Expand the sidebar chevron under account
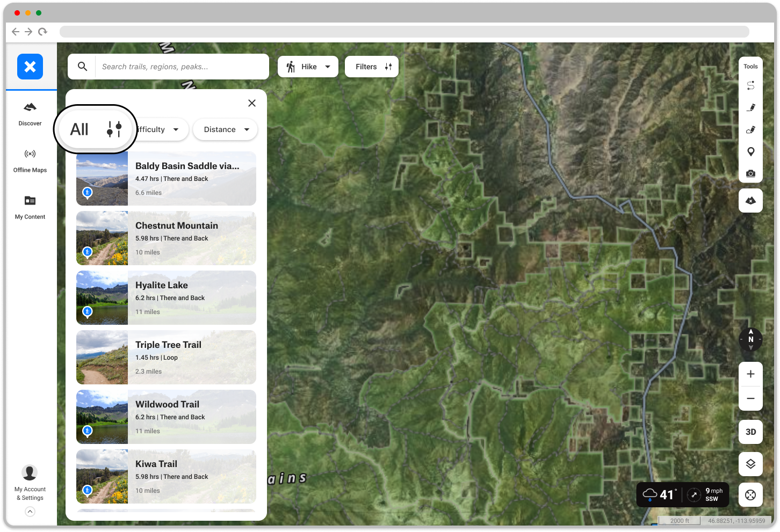Viewport: 780px width, 532px height. (x=30, y=512)
